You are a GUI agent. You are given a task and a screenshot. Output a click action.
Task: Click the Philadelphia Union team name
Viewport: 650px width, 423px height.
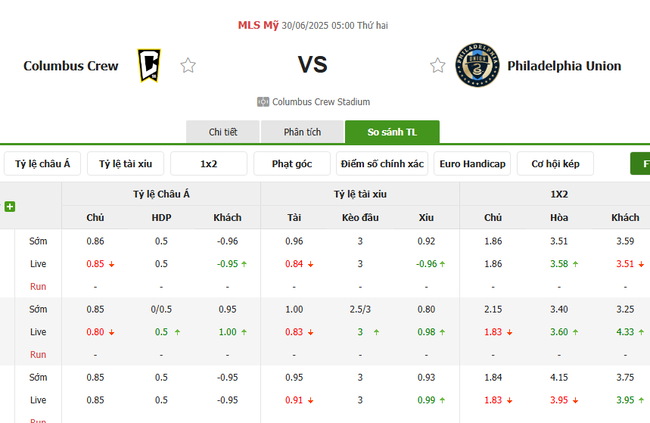(564, 66)
